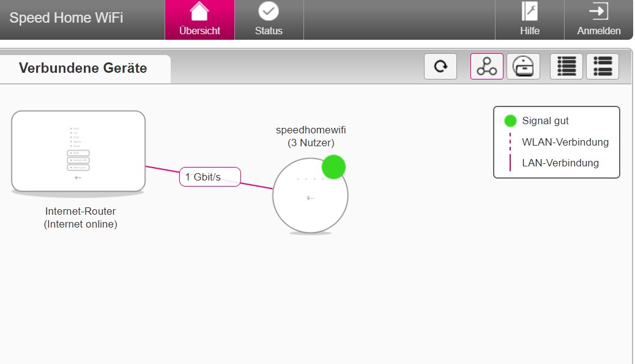Click the Signal gut legend entry

[537, 121]
